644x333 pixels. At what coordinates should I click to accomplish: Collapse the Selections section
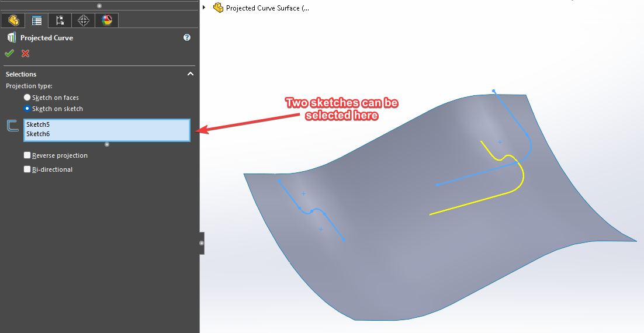(190, 74)
